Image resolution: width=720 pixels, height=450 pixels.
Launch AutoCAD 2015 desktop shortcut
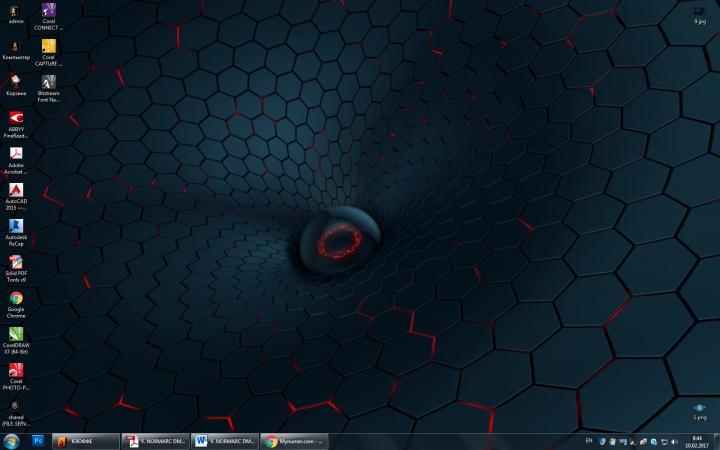coord(16,196)
